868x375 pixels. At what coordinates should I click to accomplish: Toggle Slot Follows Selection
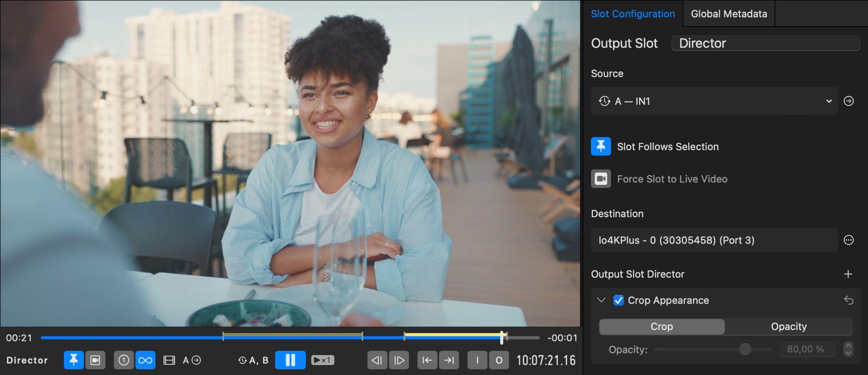pyautogui.click(x=601, y=146)
